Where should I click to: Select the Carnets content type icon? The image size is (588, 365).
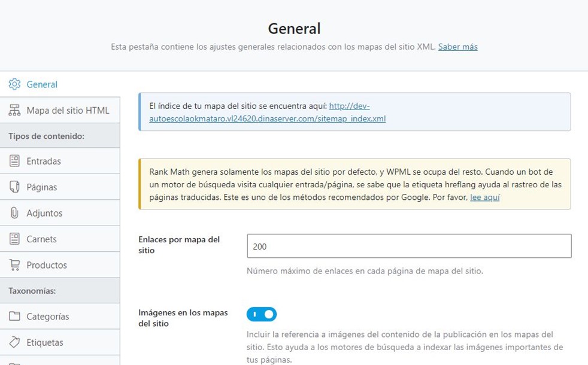(14, 239)
